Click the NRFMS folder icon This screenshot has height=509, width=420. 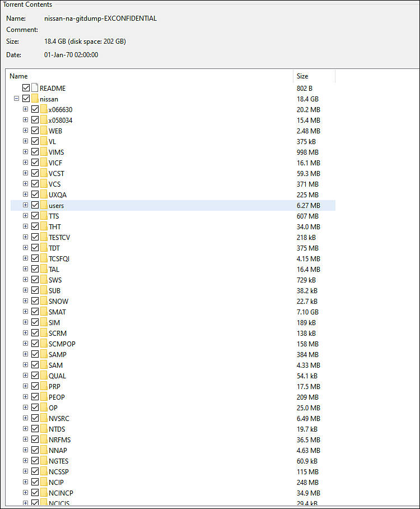pyautogui.click(x=44, y=439)
